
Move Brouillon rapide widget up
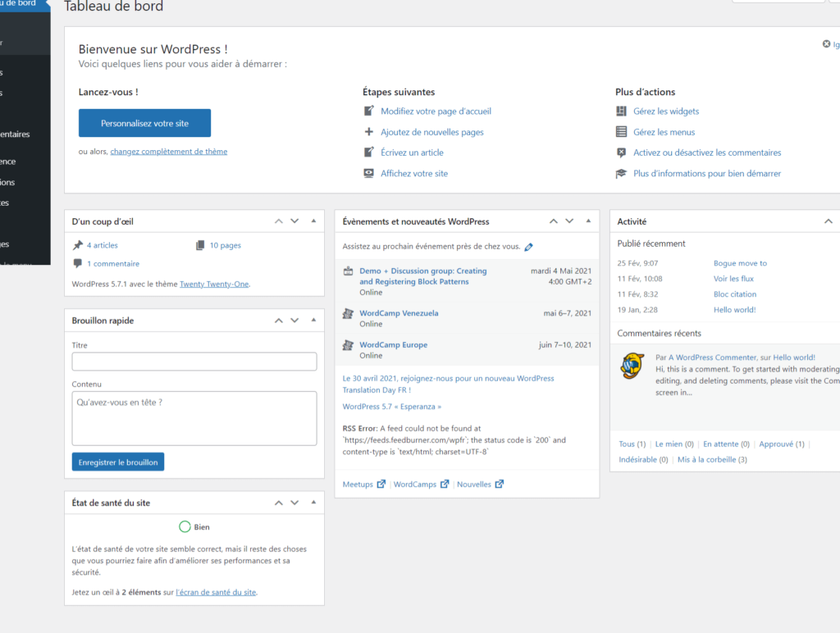tap(279, 321)
